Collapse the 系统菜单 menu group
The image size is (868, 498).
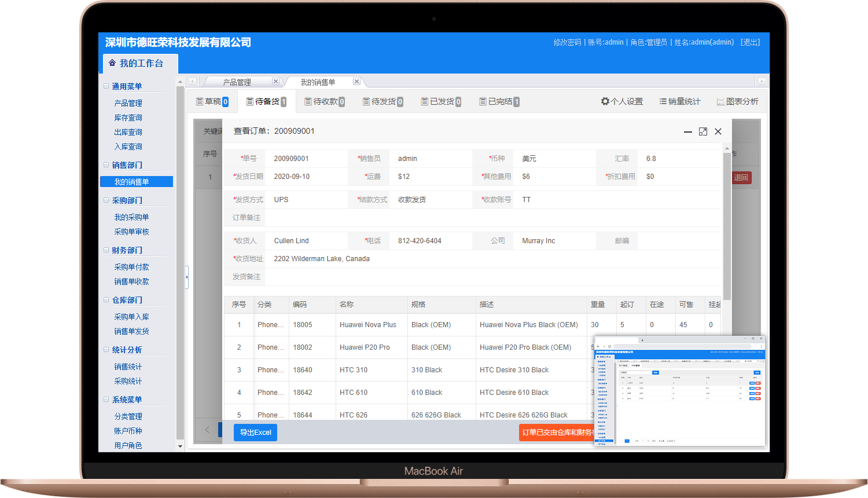coord(106,400)
